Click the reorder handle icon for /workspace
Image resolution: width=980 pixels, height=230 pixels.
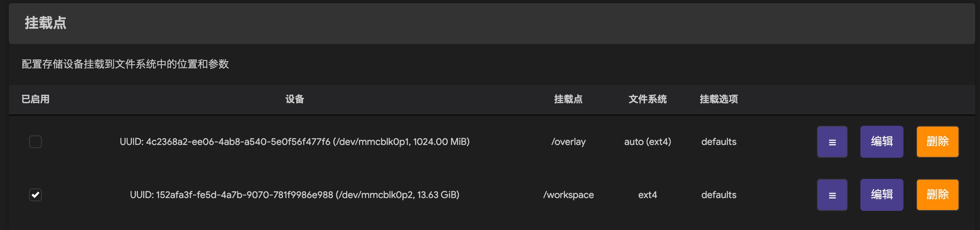832,195
